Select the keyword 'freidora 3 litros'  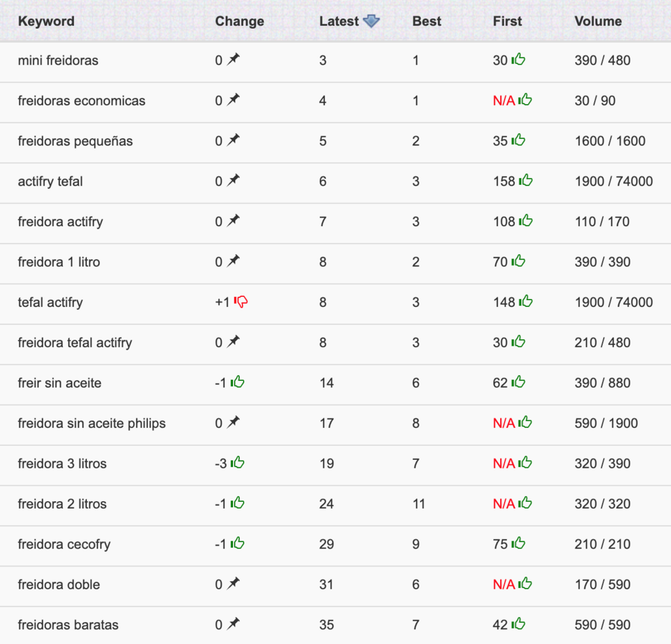pos(62,464)
